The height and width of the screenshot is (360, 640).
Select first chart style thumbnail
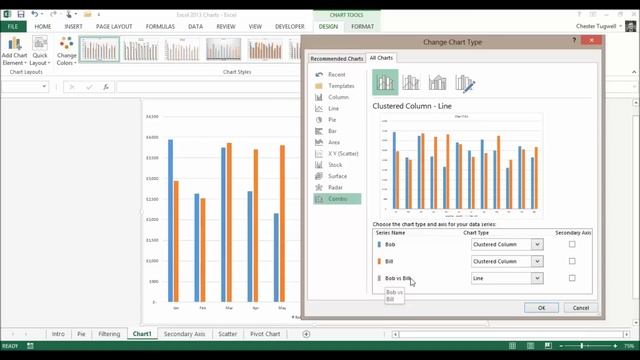(100, 49)
